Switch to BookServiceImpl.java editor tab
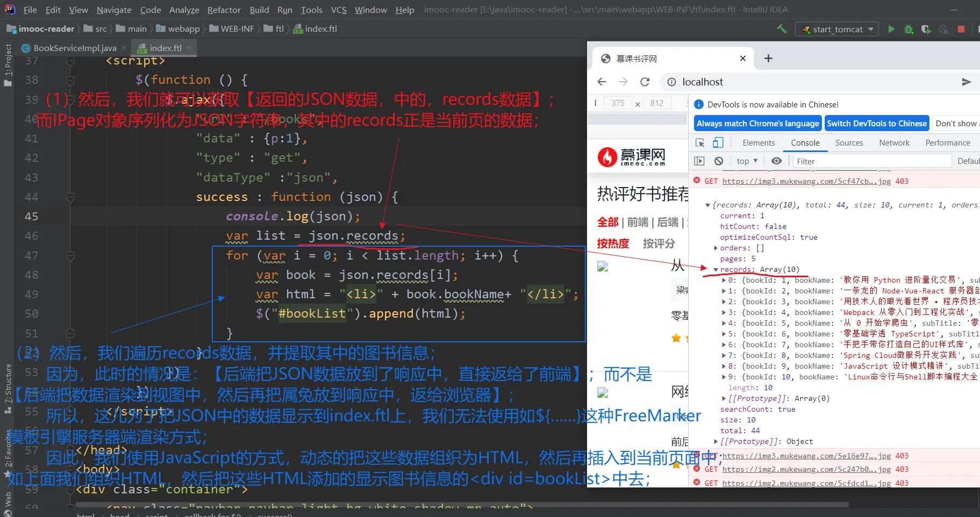This screenshot has height=517, width=980. pos(75,48)
